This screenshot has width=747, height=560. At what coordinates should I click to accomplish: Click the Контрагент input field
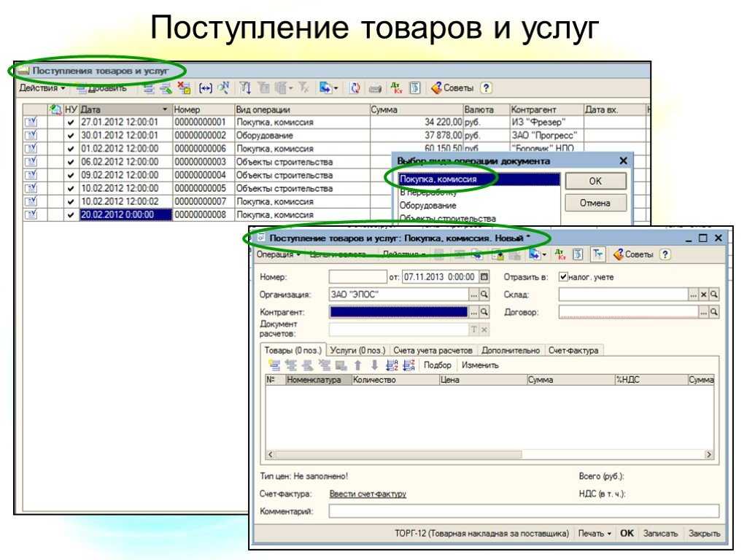click(399, 312)
